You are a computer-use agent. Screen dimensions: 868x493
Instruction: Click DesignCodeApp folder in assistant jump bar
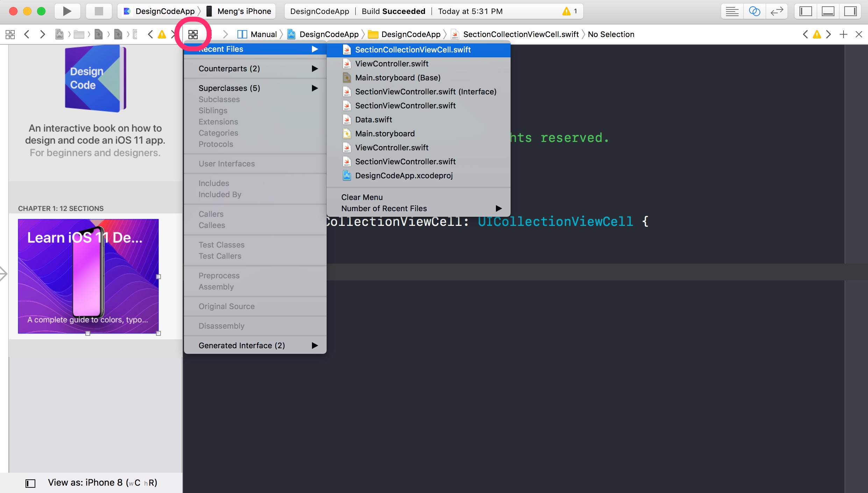(x=404, y=34)
